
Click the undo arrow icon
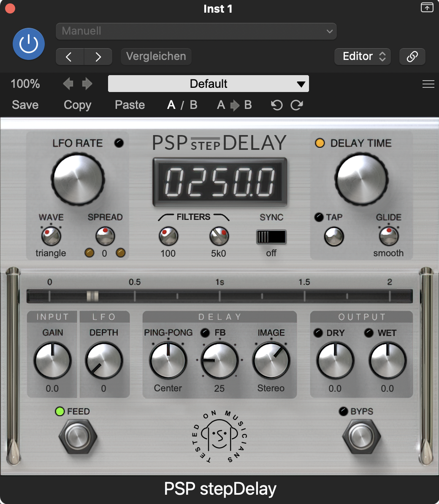277,105
